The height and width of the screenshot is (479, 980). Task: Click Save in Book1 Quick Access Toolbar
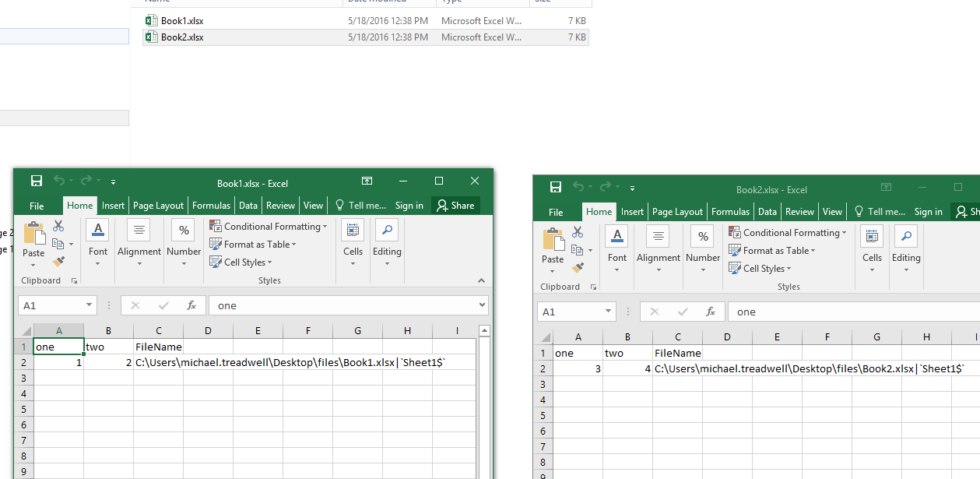click(x=36, y=181)
